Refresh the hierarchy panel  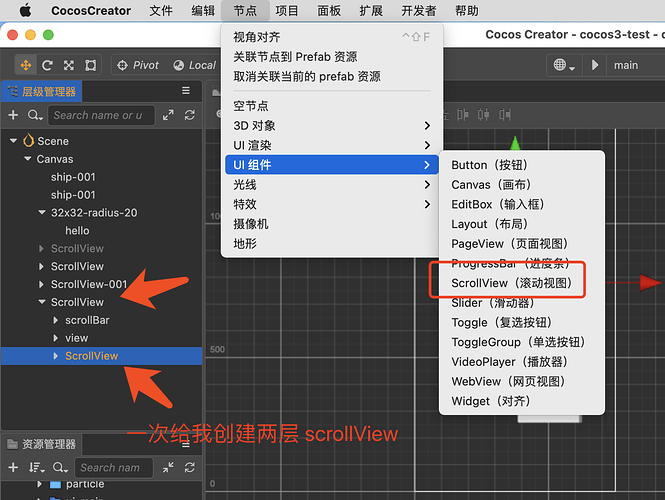pyautogui.click(x=190, y=115)
